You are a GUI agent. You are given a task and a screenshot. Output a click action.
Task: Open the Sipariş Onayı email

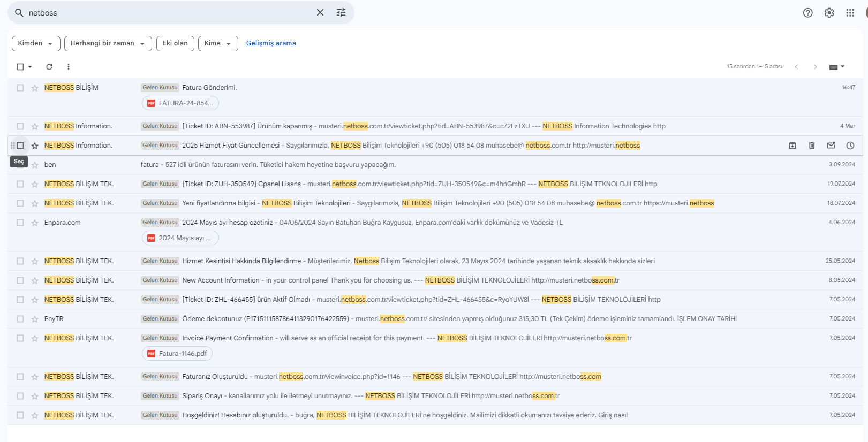click(x=435, y=396)
